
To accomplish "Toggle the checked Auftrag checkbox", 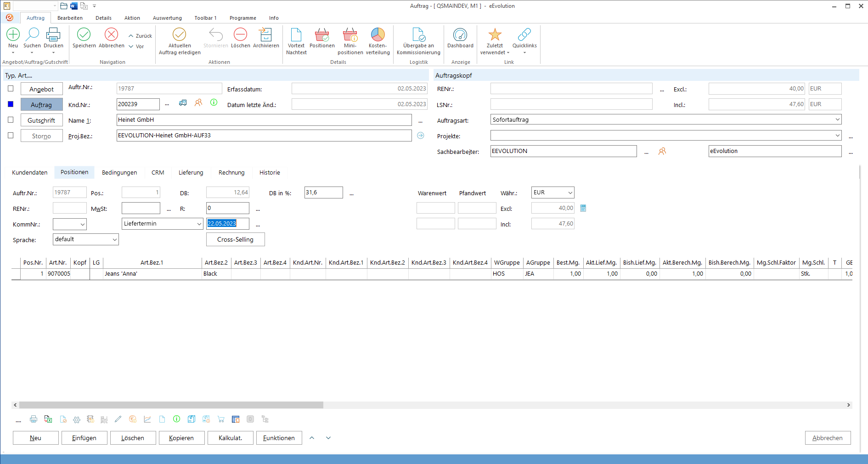I will (11, 104).
